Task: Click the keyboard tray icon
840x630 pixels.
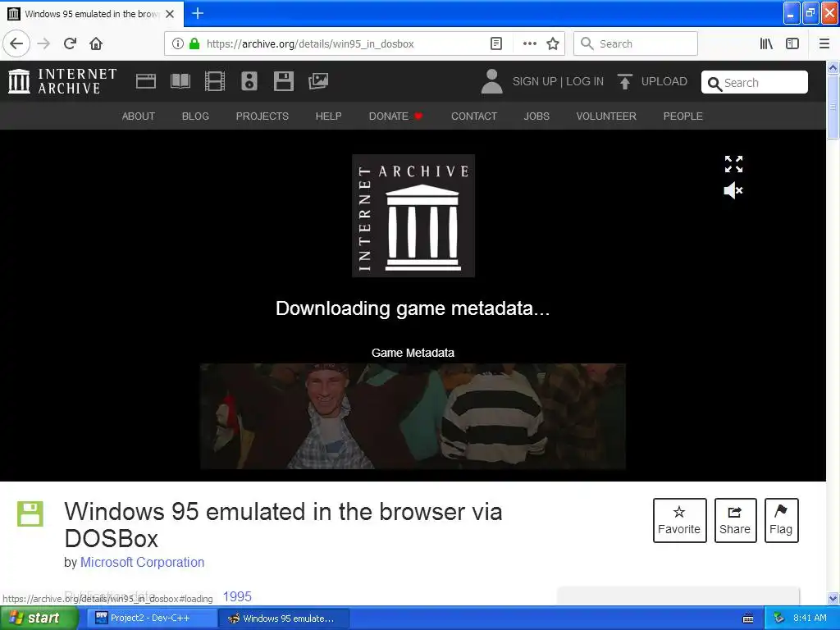Action: 748,619
